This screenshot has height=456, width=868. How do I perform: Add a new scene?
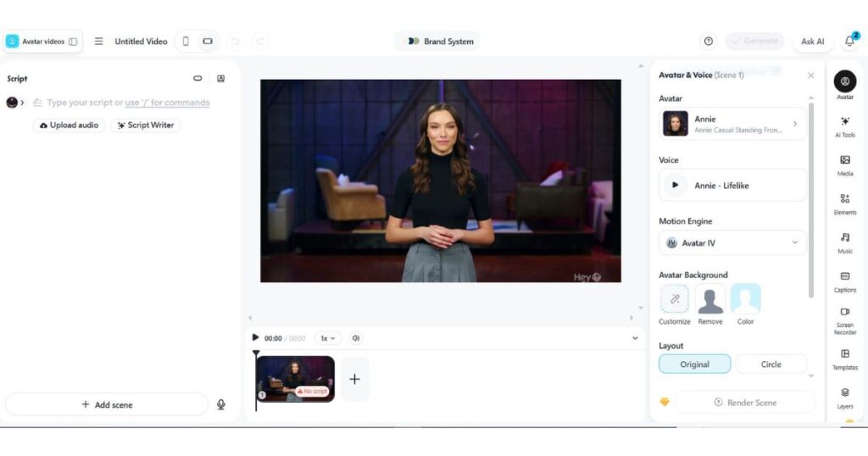107,405
